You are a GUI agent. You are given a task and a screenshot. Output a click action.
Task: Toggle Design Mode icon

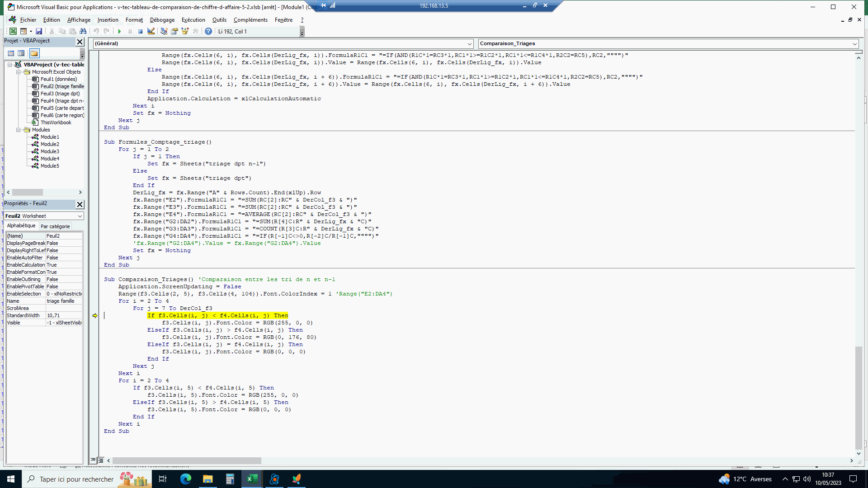[x=151, y=31]
